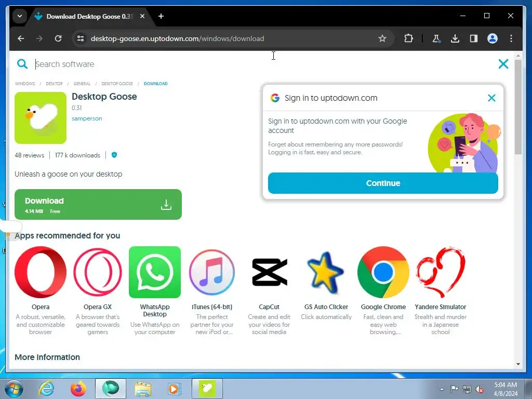Click the vertical scrollbar thumb
Screen dimensions: 532x399
click(x=518, y=107)
